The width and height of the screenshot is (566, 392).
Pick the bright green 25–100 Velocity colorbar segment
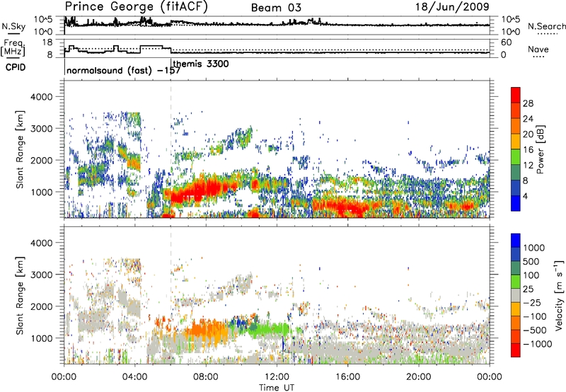[x=516, y=282]
